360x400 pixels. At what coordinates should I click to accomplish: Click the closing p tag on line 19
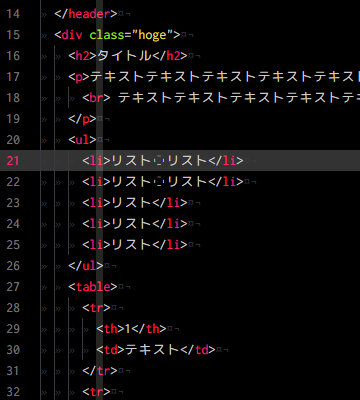point(82,119)
